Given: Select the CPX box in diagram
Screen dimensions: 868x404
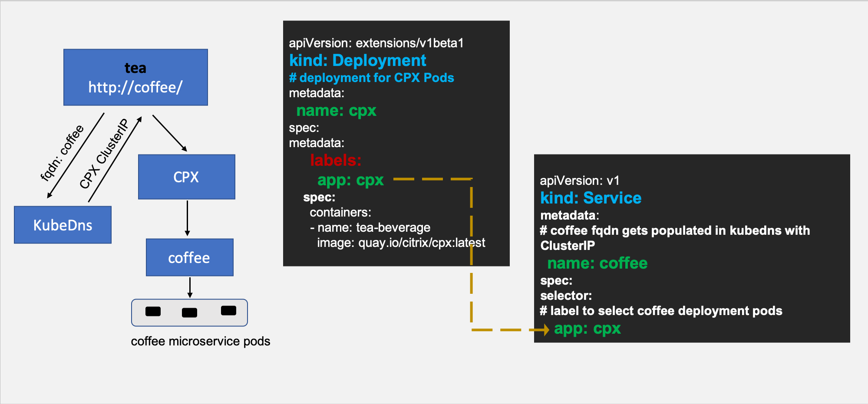Looking at the screenshot, I should [x=187, y=177].
